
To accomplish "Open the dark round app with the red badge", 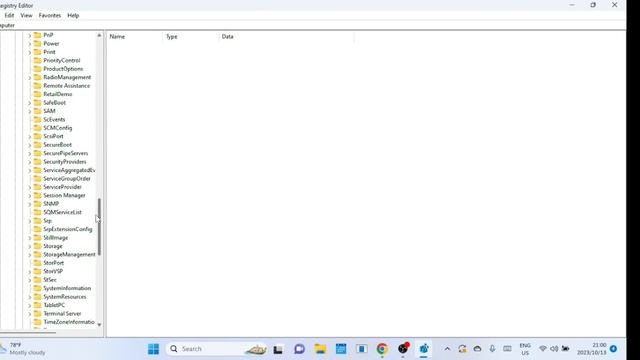I will pyautogui.click(x=403, y=348).
